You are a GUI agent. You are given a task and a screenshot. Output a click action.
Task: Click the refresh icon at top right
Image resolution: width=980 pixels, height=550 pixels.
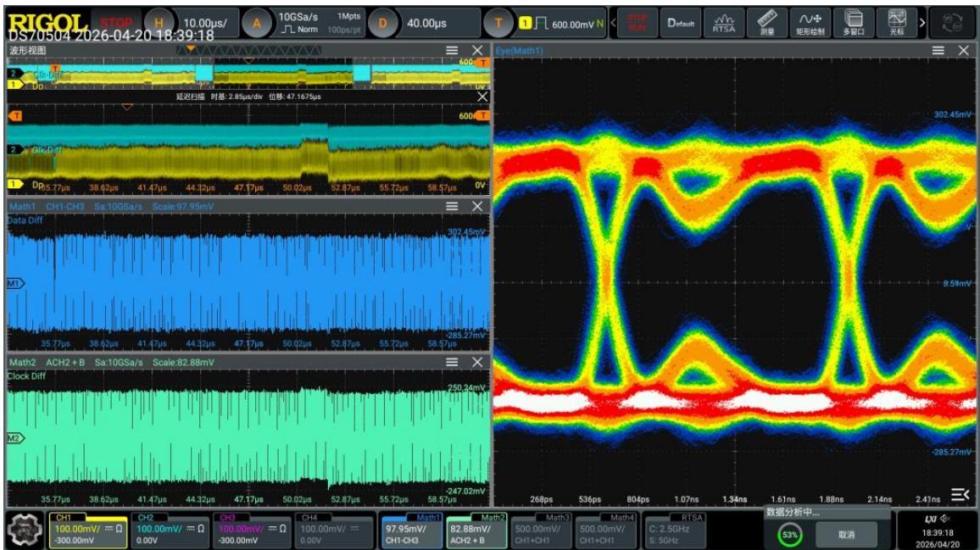coord(952,23)
